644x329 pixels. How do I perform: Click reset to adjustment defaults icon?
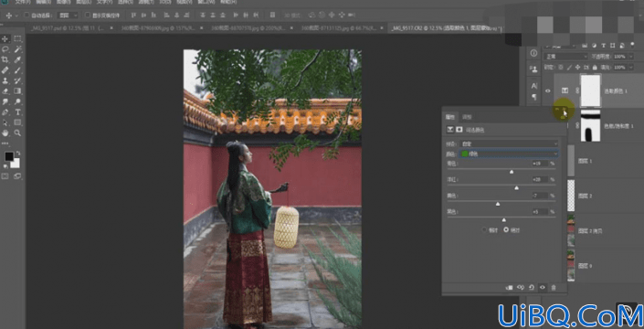(532, 288)
